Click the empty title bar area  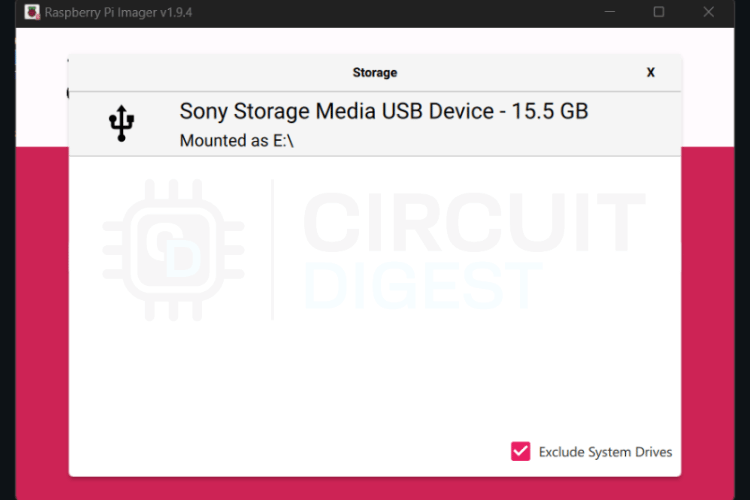(400, 12)
